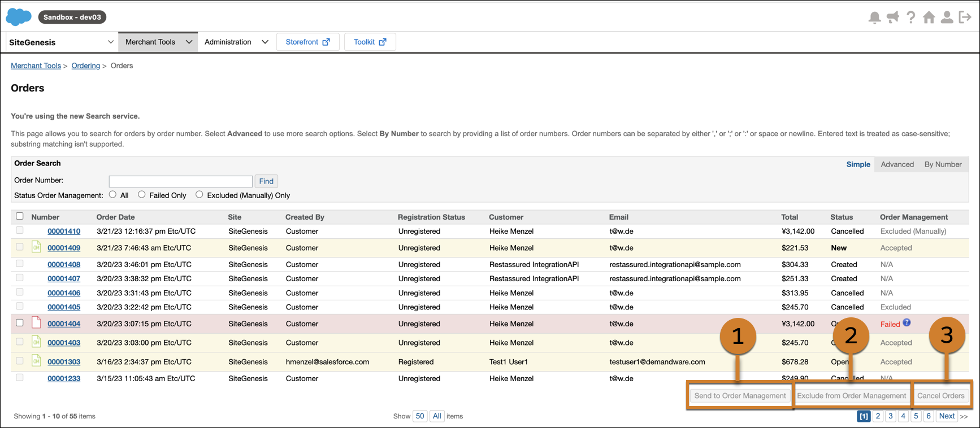Viewport: 980px width, 428px height.
Task: Open the announcements megaphone icon
Action: click(x=892, y=18)
